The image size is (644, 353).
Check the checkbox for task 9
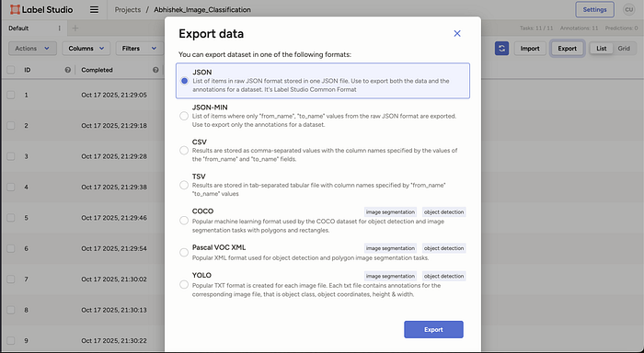point(11,341)
